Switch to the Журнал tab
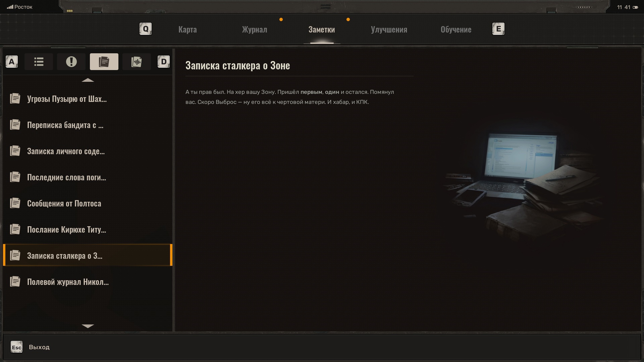 pos(255,29)
